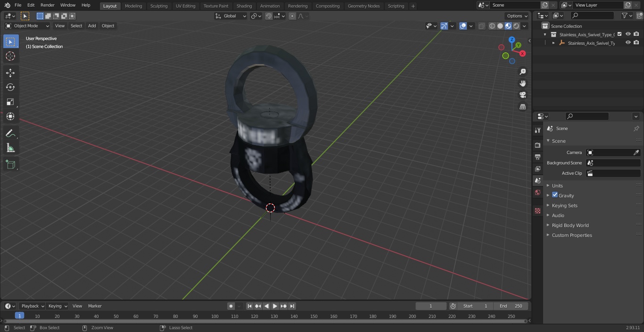Open the Render menu
This screenshot has width=644, height=332.
coord(47,5)
